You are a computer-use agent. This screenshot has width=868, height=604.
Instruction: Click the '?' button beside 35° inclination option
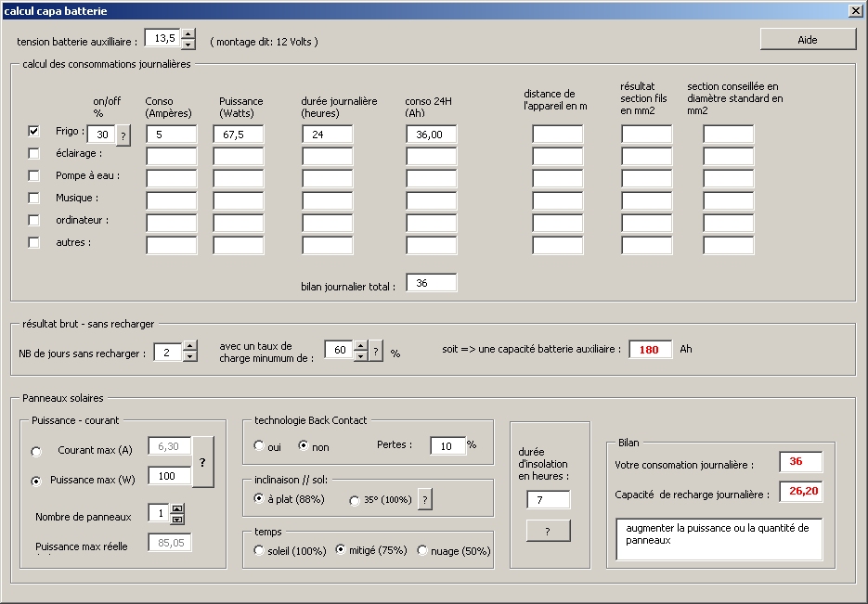[x=425, y=499]
